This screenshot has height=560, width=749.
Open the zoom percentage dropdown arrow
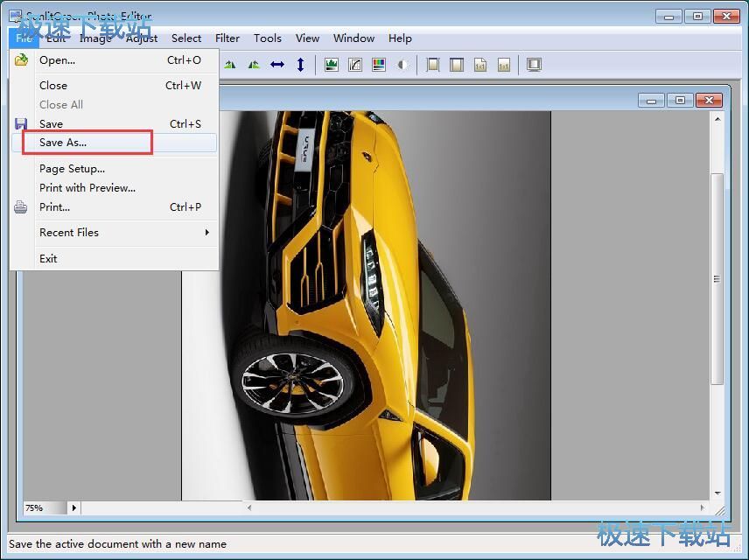point(74,507)
